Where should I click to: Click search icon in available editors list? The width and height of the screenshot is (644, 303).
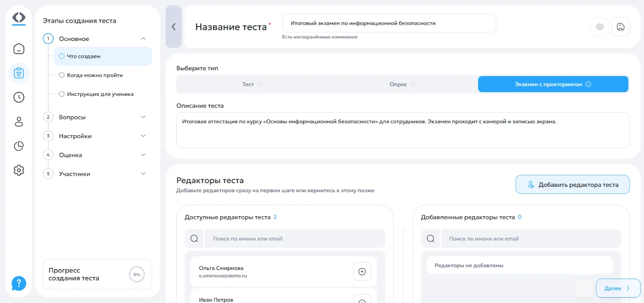(194, 239)
